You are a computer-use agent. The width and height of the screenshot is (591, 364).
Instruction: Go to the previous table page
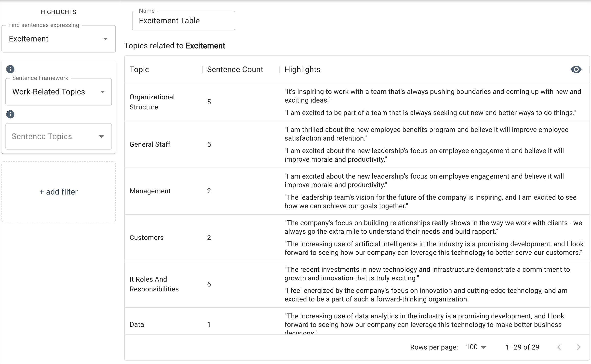[559, 347]
